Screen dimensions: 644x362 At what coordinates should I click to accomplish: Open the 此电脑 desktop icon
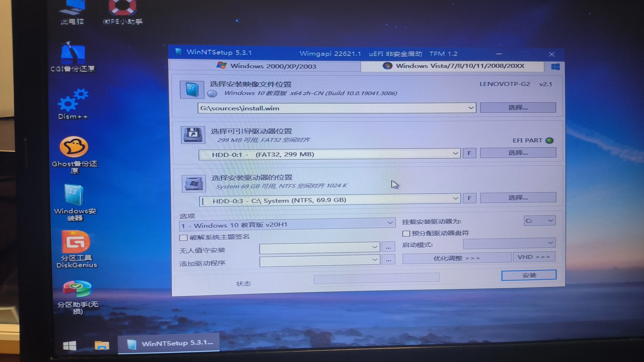tap(73, 12)
